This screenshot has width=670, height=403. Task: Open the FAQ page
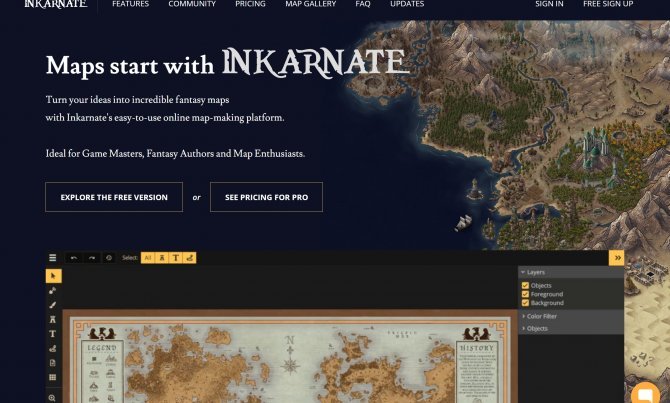(x=363, y=4)
